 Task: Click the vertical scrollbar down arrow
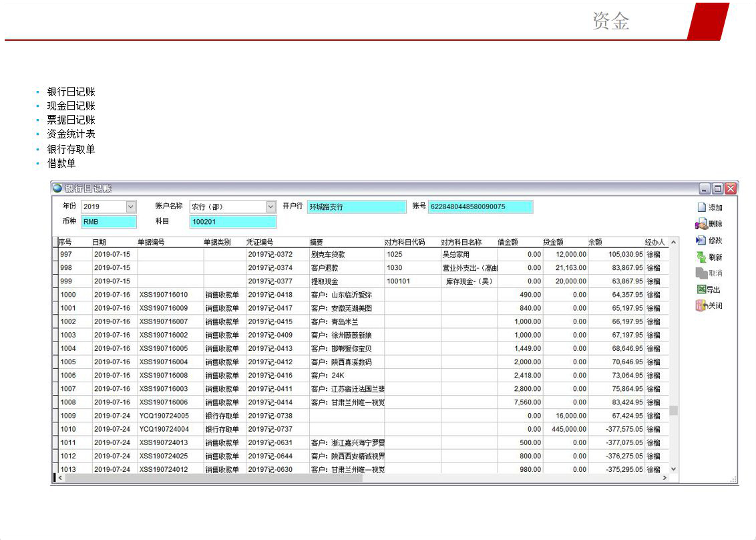click(x=673, y=468)
